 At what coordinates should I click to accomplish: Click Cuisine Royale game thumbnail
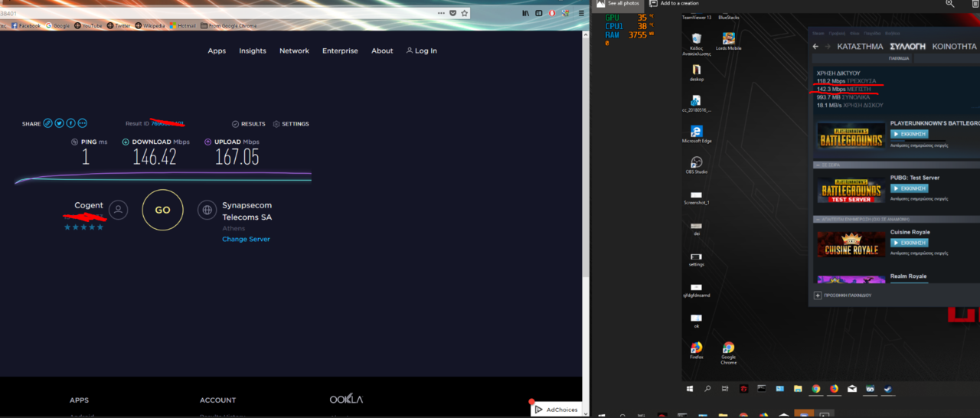(851, 243)
